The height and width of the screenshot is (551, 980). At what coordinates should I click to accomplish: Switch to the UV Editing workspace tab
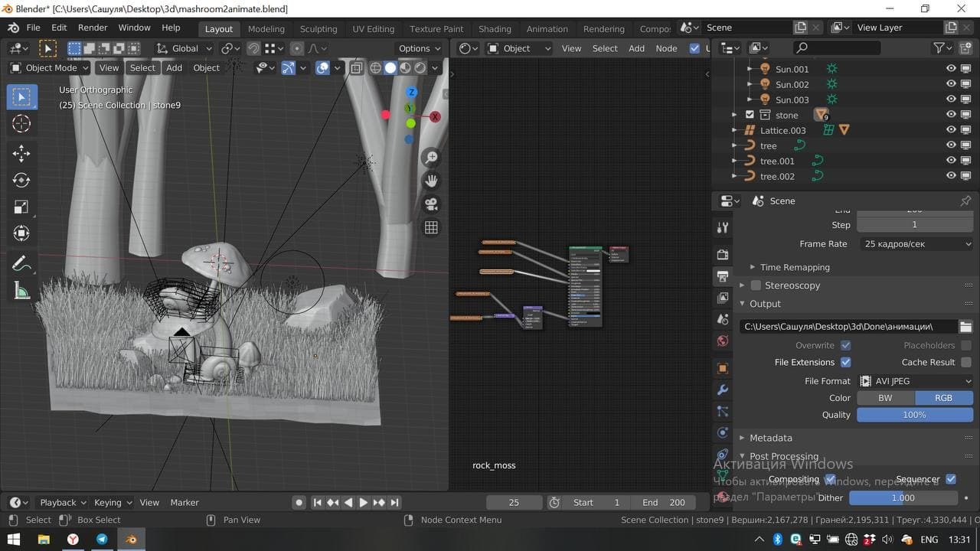pyautogui.click(x=374, y=29)
